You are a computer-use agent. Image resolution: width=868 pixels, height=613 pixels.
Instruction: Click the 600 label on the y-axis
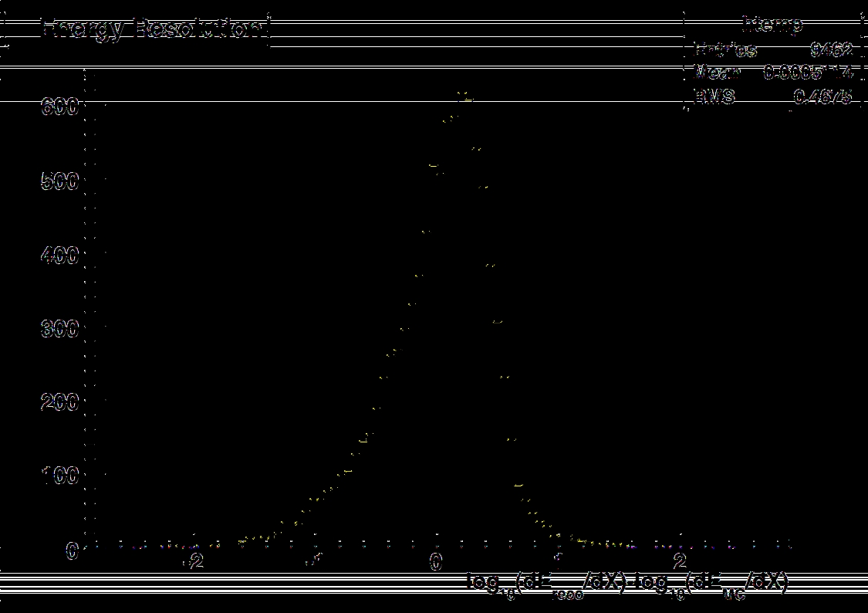point(59,107)
